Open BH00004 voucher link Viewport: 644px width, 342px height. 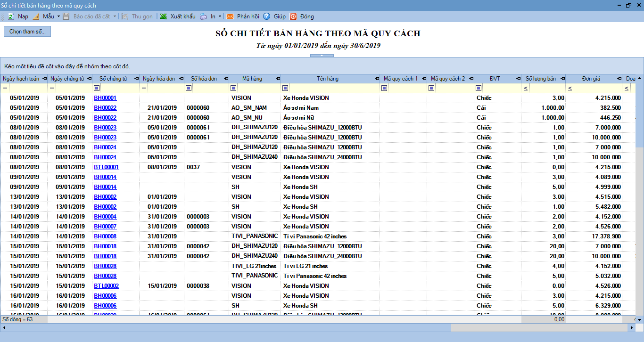105,217
